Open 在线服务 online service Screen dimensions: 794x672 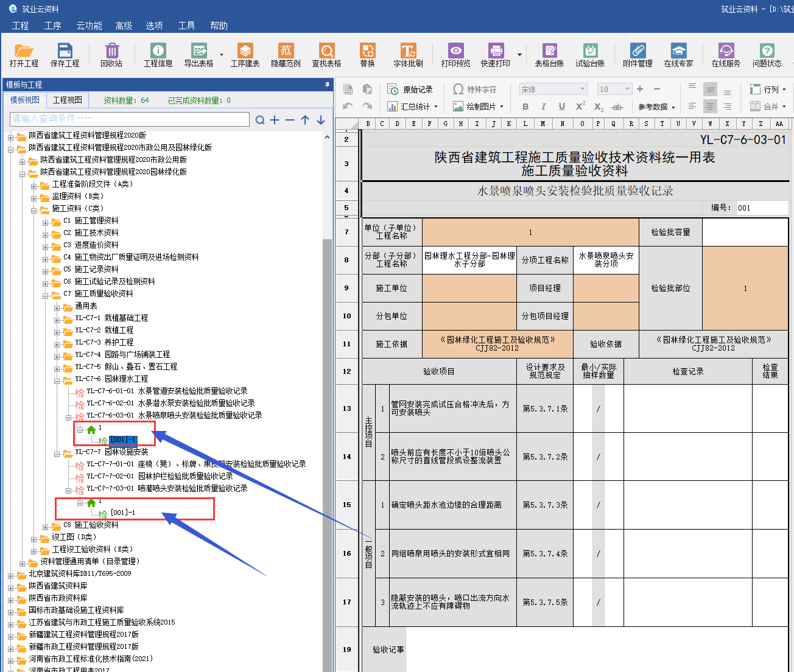pos(726,54)
